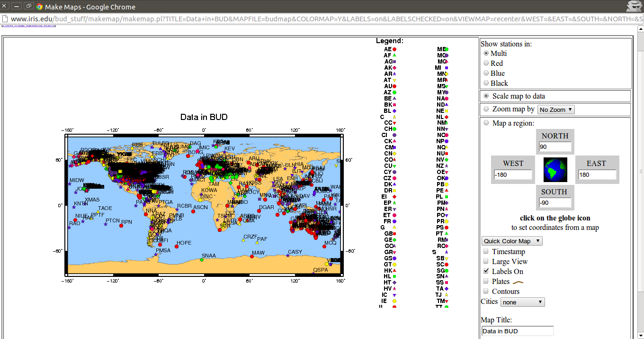This screenshot has height=339, width=644.
Task: Click the GB red square legend marker
Action: tap(394, 234)
